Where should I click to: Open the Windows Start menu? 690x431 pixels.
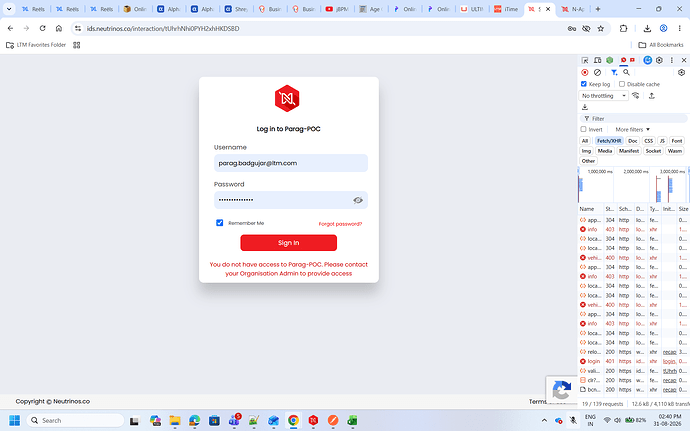15,420
